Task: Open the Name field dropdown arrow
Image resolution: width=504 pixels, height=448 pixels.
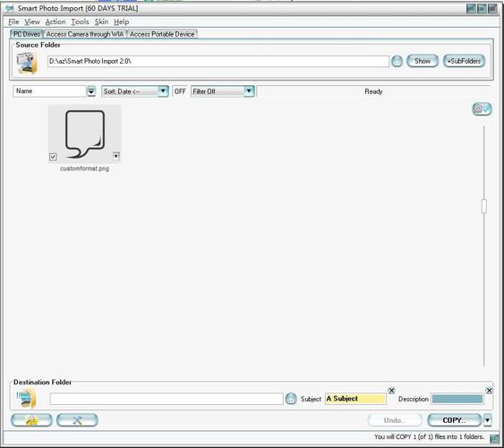Action: tap(91, 91)
